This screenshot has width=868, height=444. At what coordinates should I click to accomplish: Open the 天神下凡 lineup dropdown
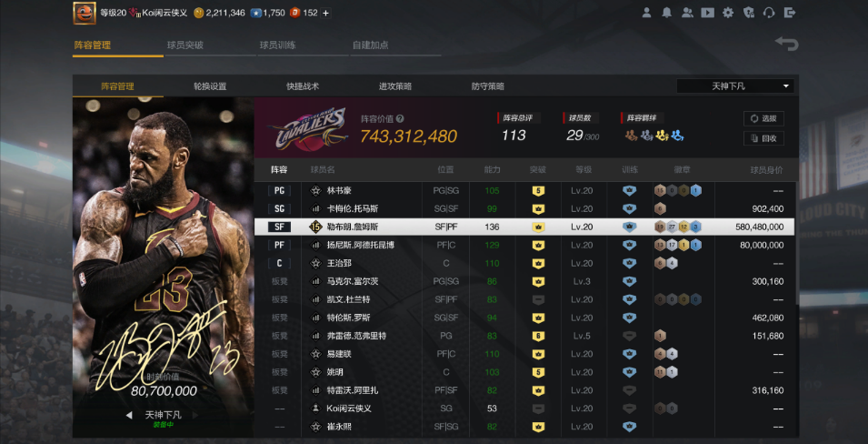(x=735, y=86)
